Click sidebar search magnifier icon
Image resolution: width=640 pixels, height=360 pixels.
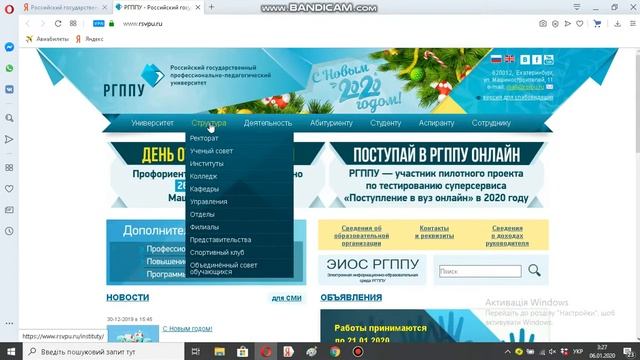tap(9, 118)
